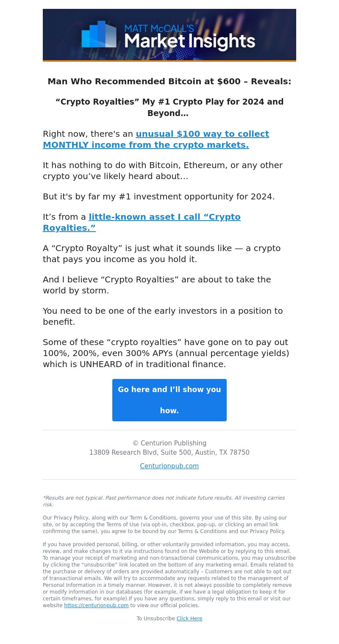The width and height of the screenshot is (339, 644).
Task: Click the "Go here and I'll show you how" button
Action: coord(169,400)
